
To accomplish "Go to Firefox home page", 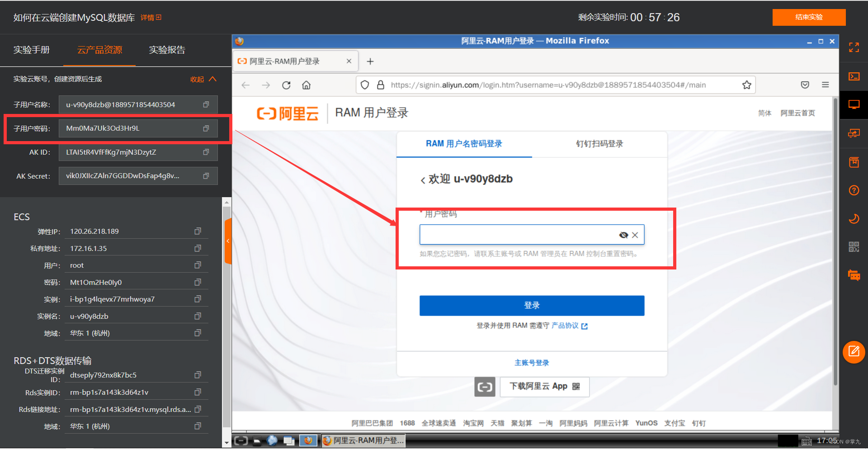I will pos(306,85).
